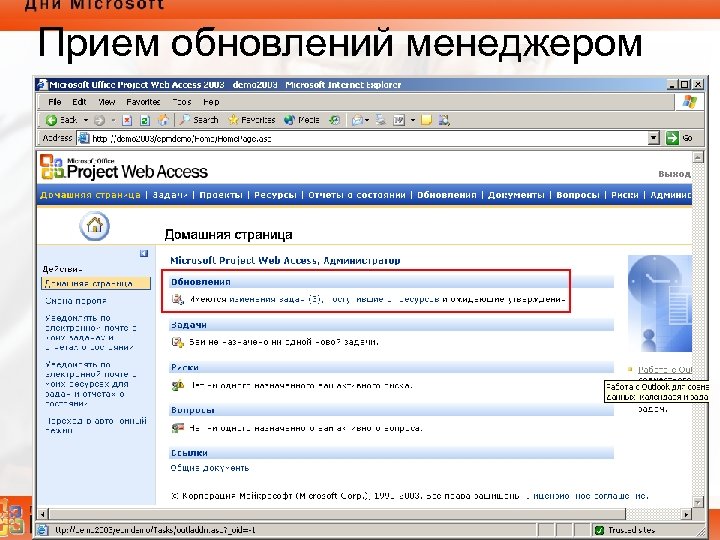Go to browser Home via house icon
The width and height of the screenshot is (720, 540).
pyautogui.click(x=163, y=120)
